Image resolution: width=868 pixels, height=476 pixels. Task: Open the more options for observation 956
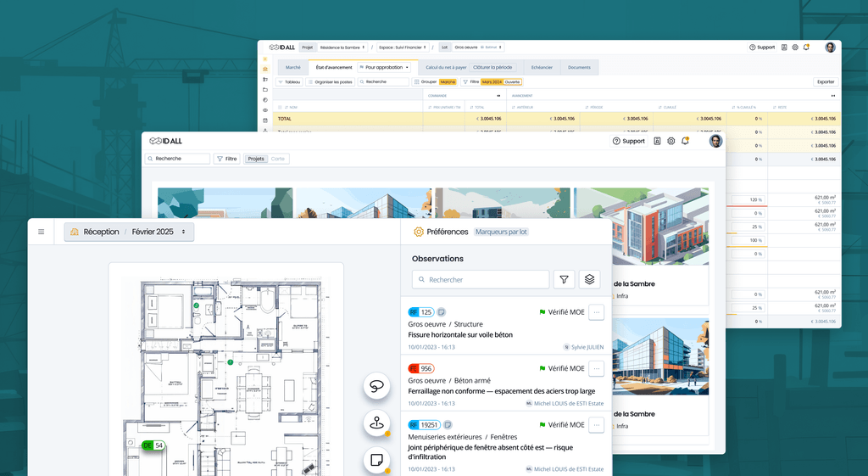click(596, 368)
